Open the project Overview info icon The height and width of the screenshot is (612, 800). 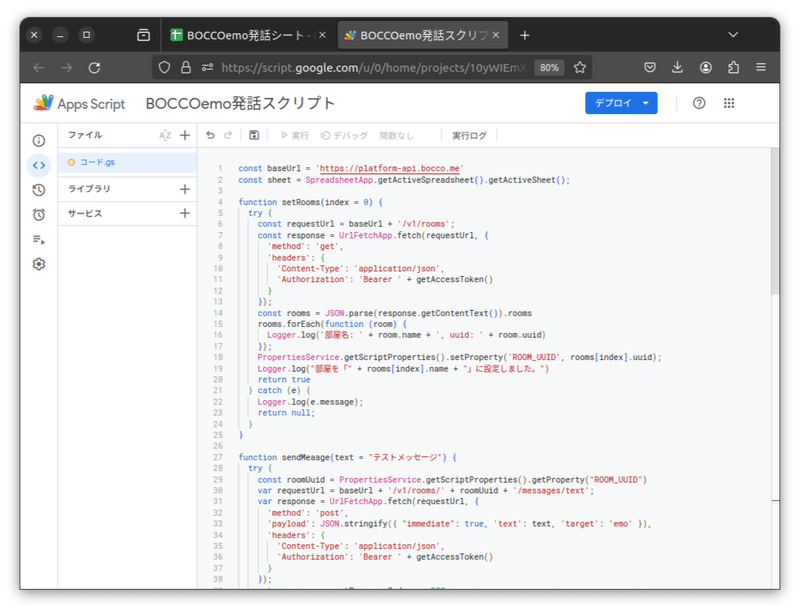(39, 141)
